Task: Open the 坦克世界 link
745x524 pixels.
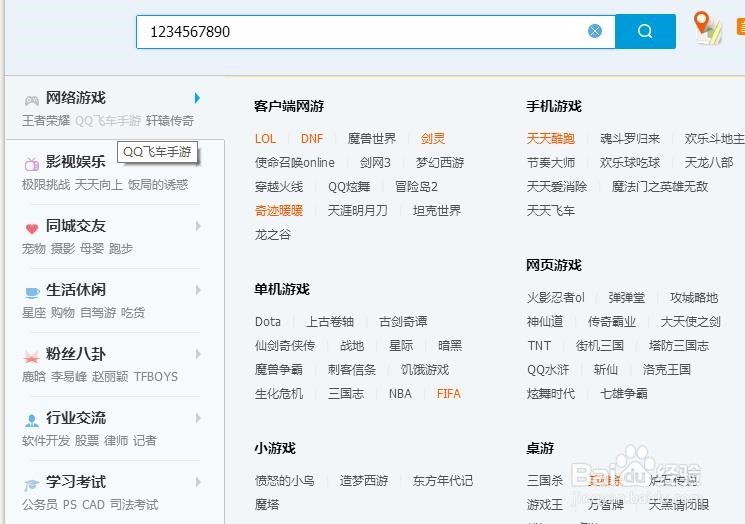Action: [437, 210]
